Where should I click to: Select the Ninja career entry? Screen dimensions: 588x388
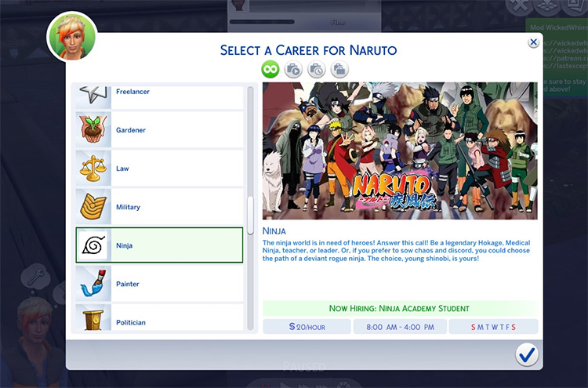pos(159,245)
